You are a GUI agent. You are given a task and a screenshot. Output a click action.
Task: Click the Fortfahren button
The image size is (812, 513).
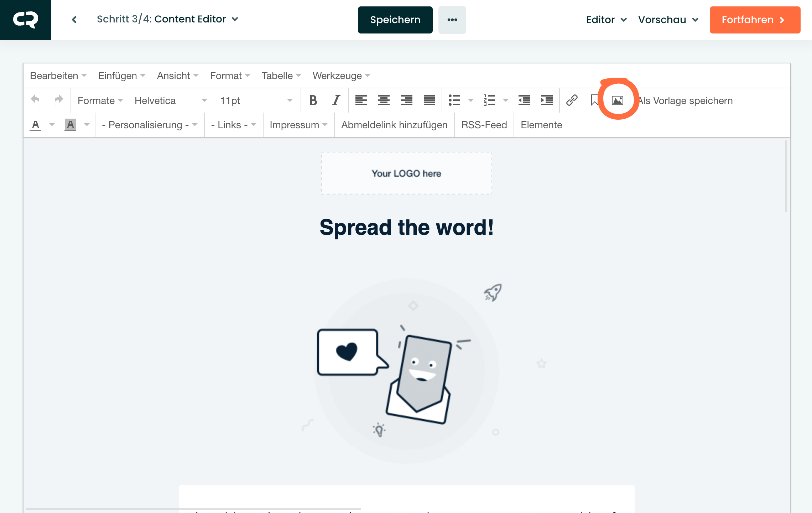755,20
